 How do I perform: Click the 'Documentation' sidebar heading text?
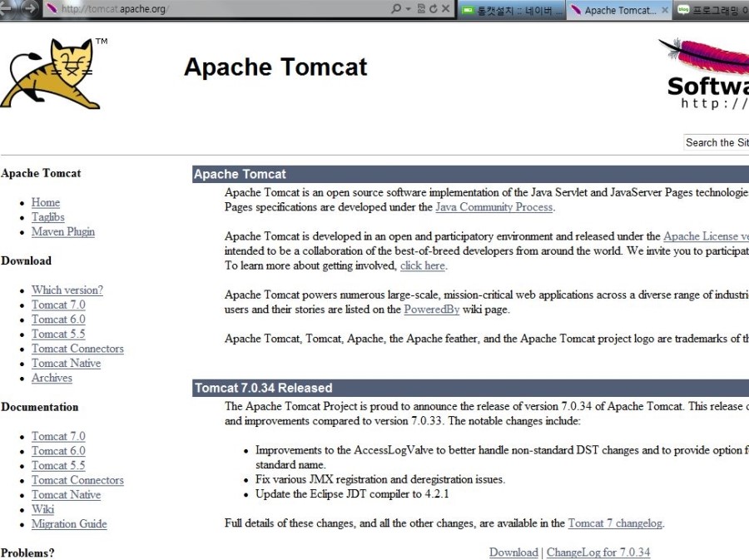point(40,407)
